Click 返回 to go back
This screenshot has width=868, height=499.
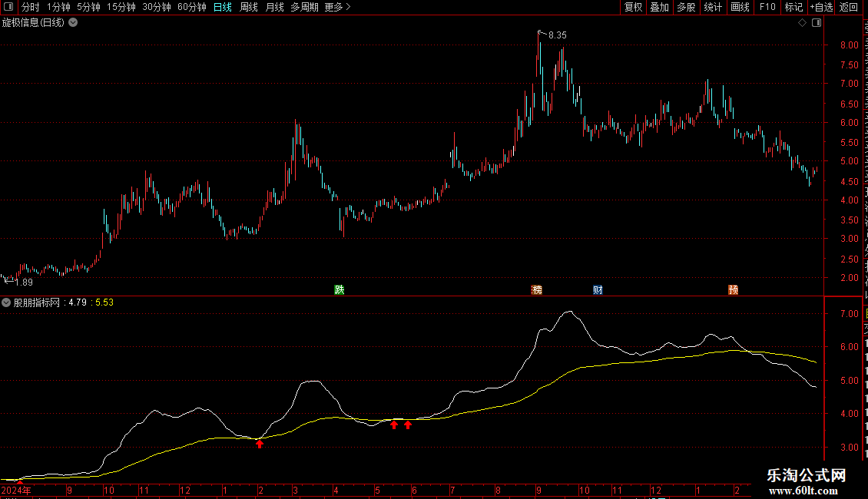pyautogui.click(x=848, y=7)
